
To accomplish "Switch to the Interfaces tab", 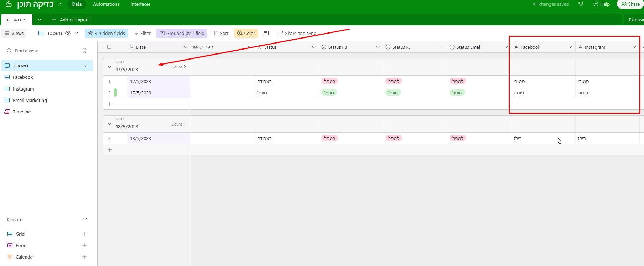I will coord(140,4).
